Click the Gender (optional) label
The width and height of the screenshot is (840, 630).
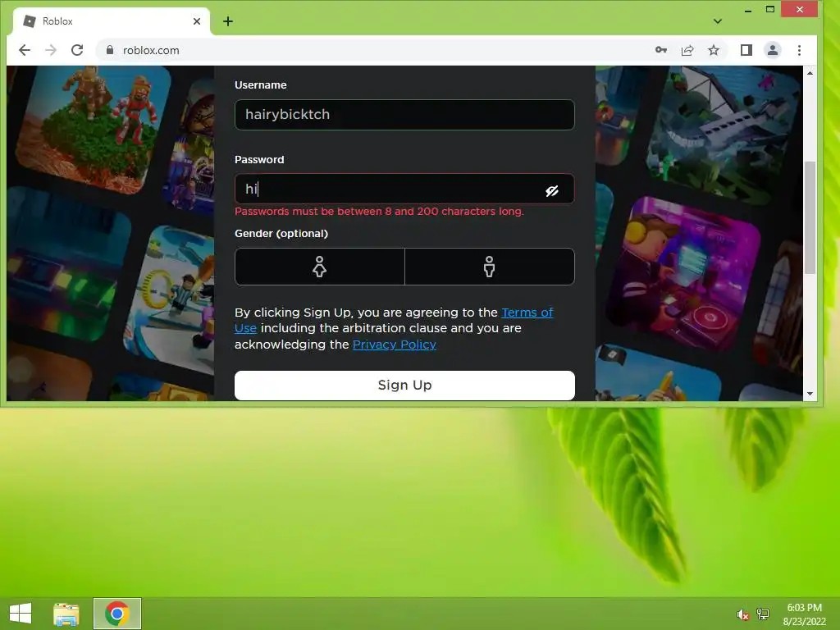point(281,234)
